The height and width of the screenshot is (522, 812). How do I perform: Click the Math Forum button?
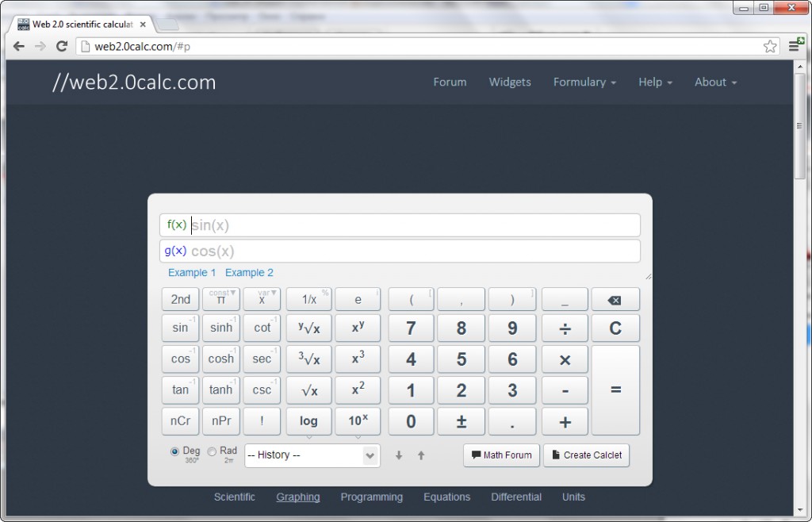[x=501, y=455]
